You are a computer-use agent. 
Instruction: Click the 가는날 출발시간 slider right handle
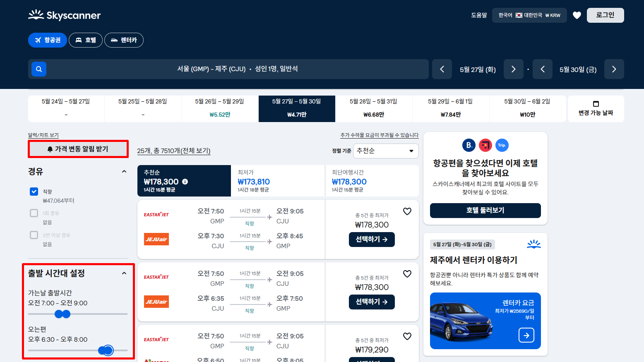tap(66, 314)
